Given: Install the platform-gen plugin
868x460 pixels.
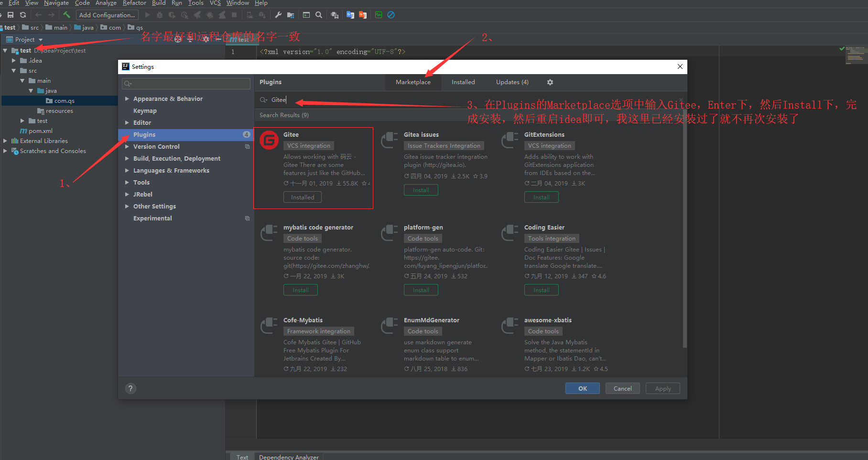Looking at the screenshot, I should pyautogui.click(x=421, y=290).
